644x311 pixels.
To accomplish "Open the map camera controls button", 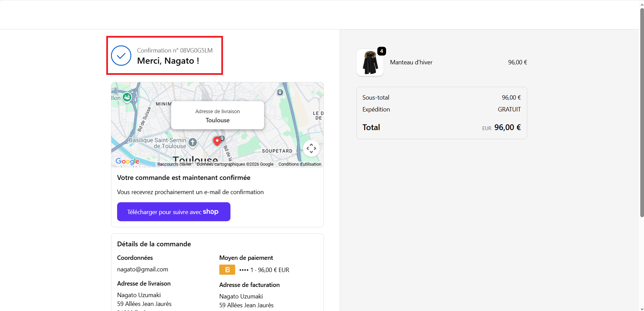I will tap(311, 148).
